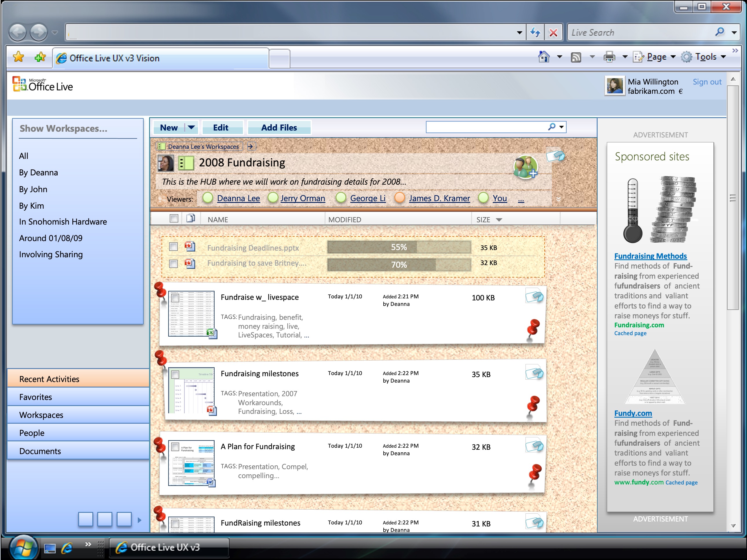Open the Favorites section
This screenshot has width=747, height=560.
coord(78,397)
